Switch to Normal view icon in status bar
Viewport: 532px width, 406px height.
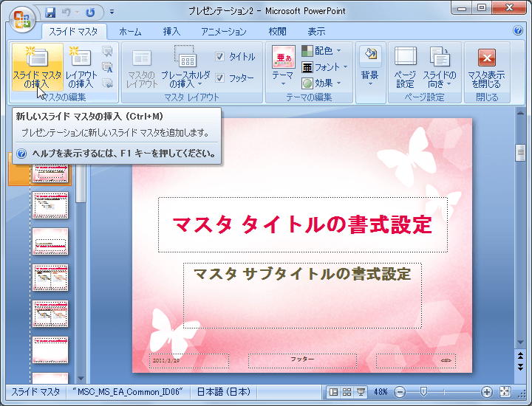[333, 393]
